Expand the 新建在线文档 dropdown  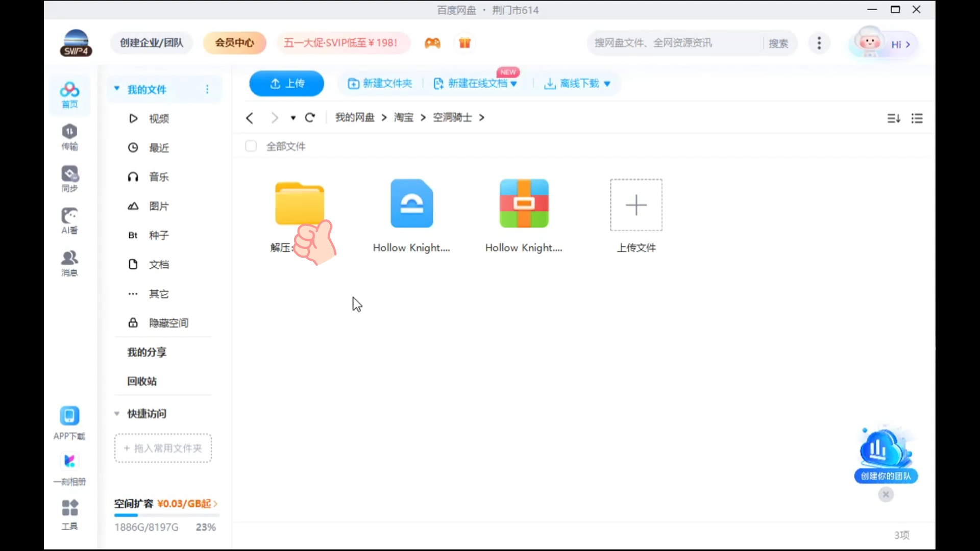point(514,84)
